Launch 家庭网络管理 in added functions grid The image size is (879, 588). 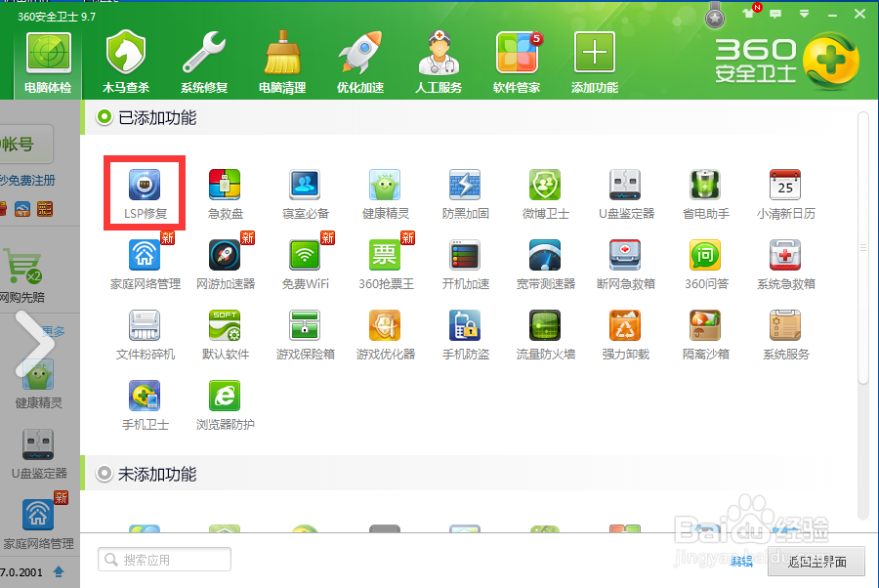pos(145,265)
